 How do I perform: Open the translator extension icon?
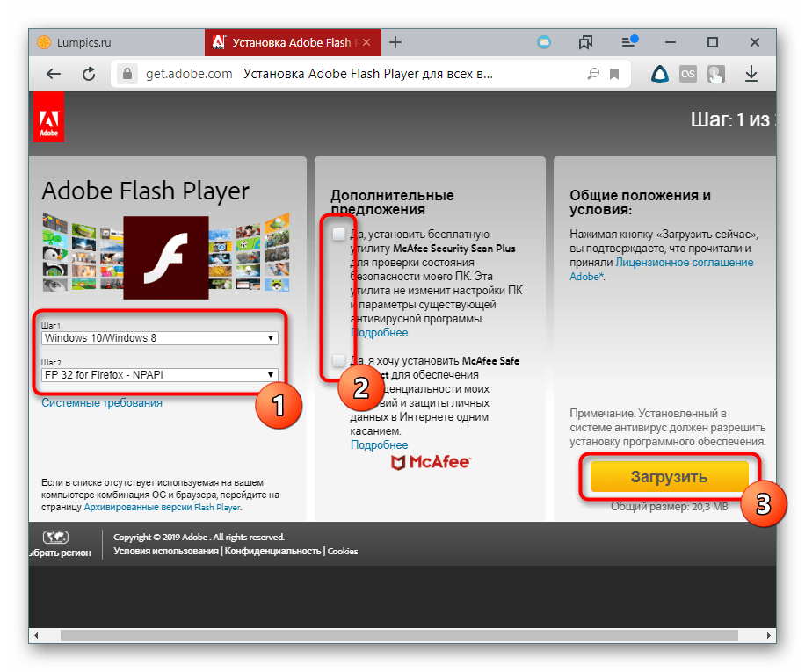click(x=715, y=74)
